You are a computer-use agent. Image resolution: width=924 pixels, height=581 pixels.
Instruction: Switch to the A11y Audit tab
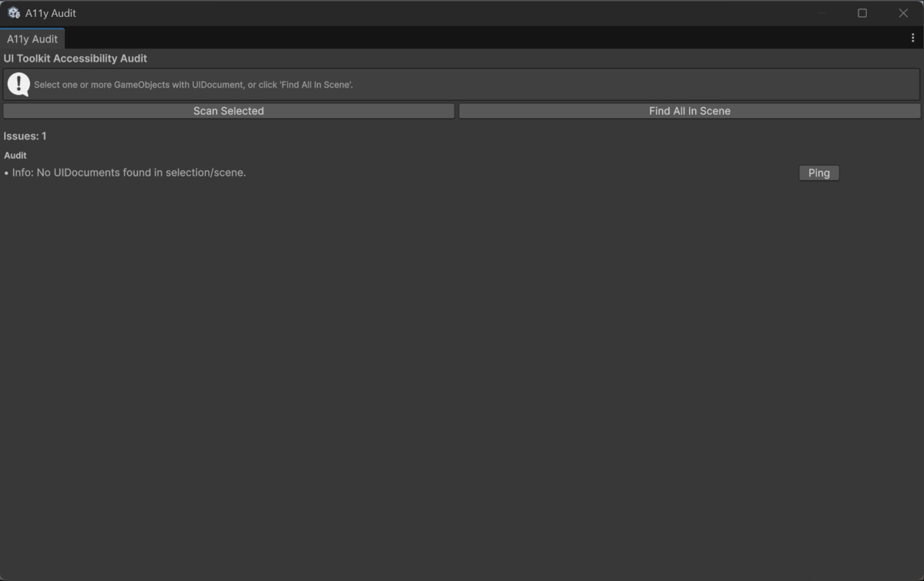pyautogui.click(x=32, y=38)
